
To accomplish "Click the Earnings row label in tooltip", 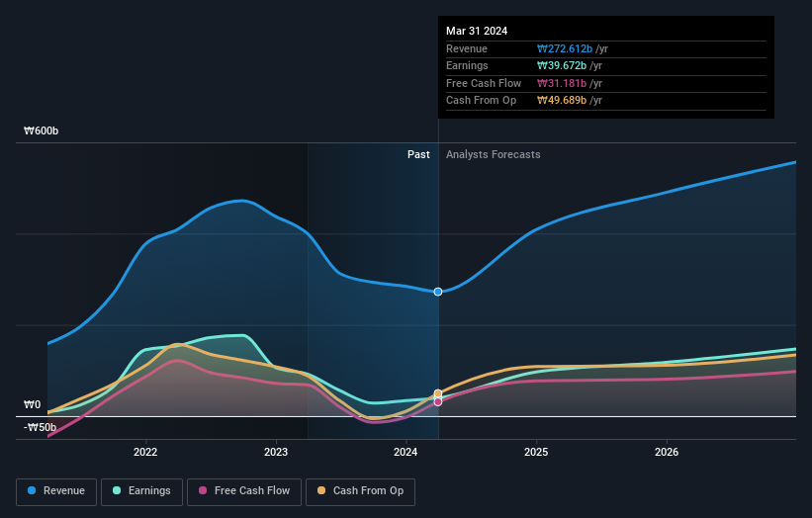I will (x=467, y=65).
